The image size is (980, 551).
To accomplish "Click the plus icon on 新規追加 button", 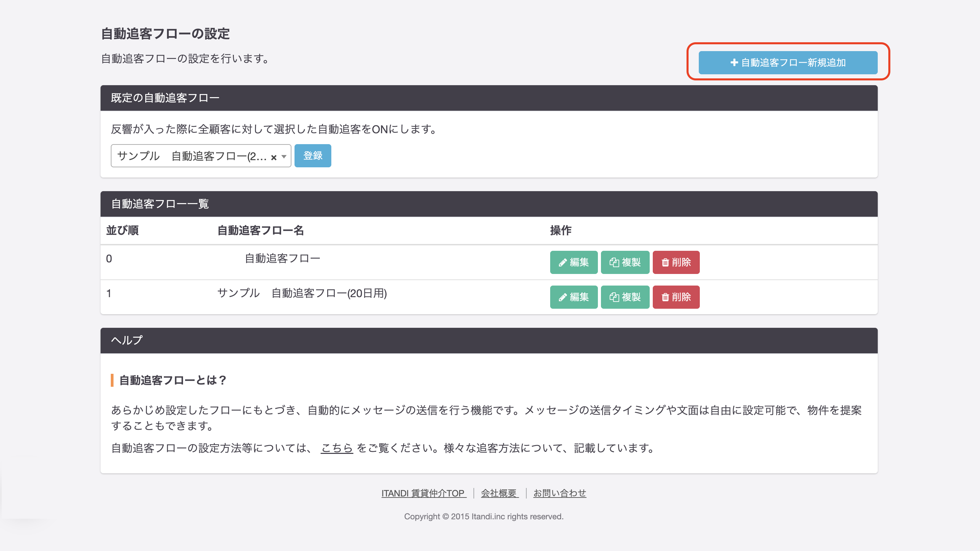I will click(734, 63).
